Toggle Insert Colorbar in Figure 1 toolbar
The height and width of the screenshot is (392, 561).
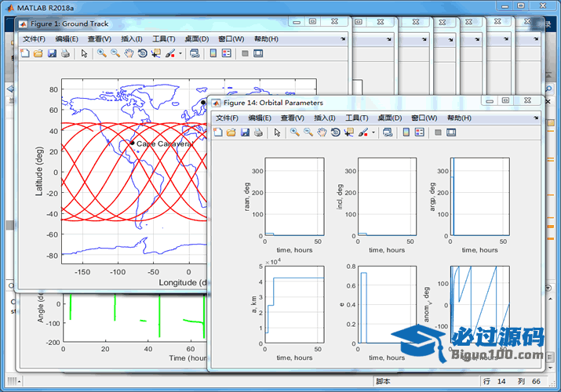pos(212,53)
